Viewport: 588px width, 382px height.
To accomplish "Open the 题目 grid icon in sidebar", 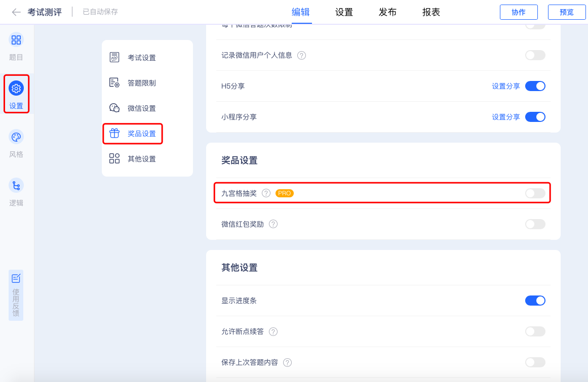I will (16, 39).
